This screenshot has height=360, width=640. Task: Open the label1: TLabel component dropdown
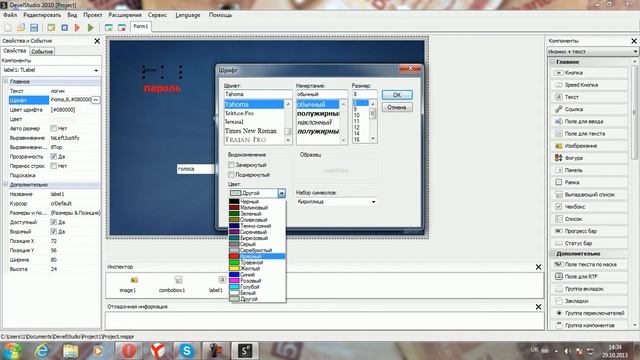pyautogui.click(x=96, y=70)
